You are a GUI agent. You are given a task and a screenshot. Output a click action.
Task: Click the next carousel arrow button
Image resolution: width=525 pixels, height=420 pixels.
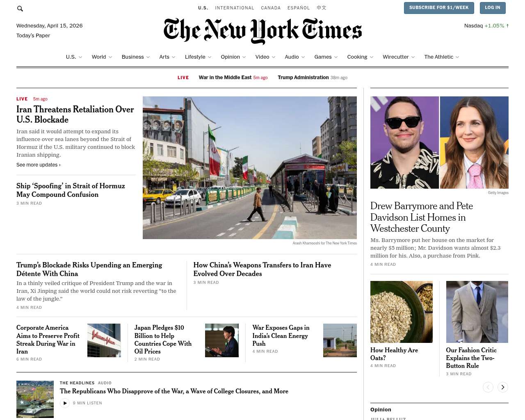tap(502, 387)
